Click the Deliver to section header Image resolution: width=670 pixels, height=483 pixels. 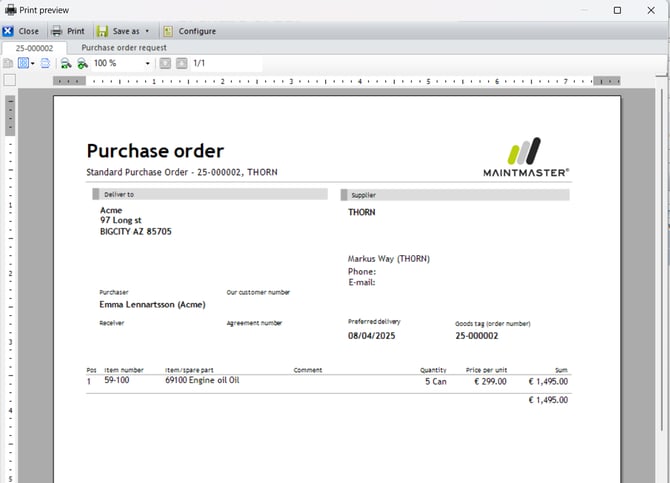pos(210,194)
